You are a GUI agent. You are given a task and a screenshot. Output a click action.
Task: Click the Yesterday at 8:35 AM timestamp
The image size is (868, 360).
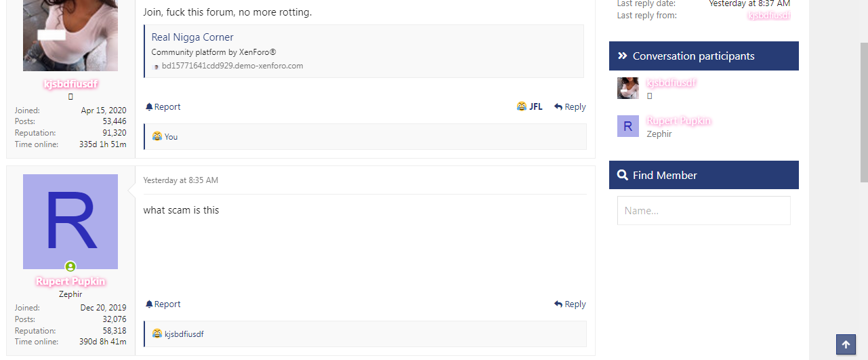(x=181, y=180)
